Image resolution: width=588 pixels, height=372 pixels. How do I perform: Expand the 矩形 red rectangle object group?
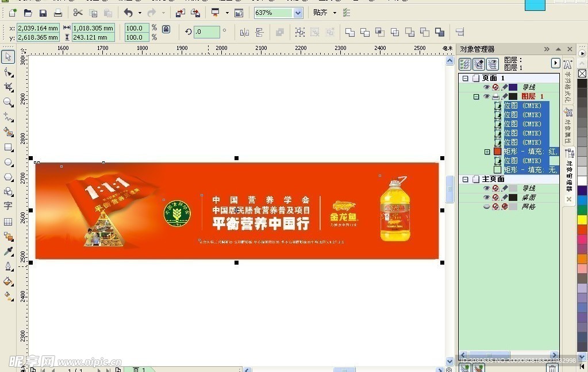[x=487, y=151]
